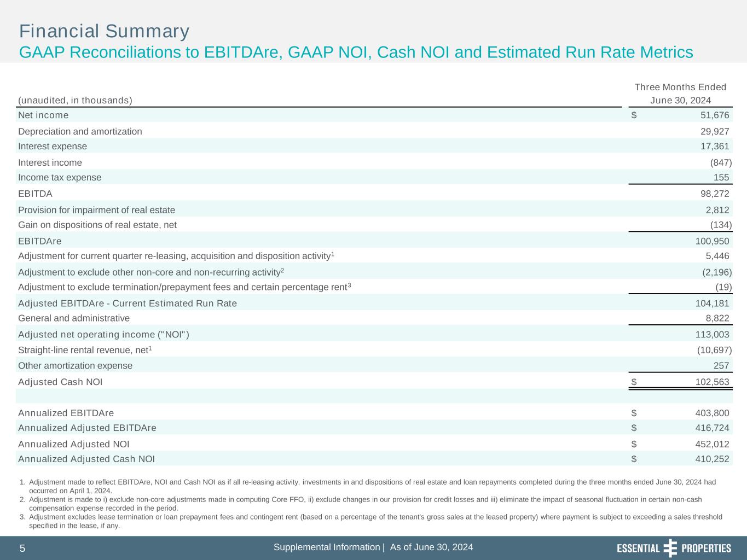The image size is (747, 560).
Task: Select the Adjusted Cash NOI total 102,563
Action: point(711,382)
